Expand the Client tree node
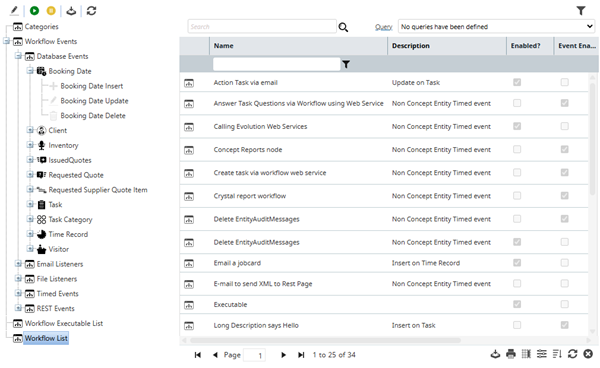This screenshot has width=600, height=368. click(x=30, y=130)
